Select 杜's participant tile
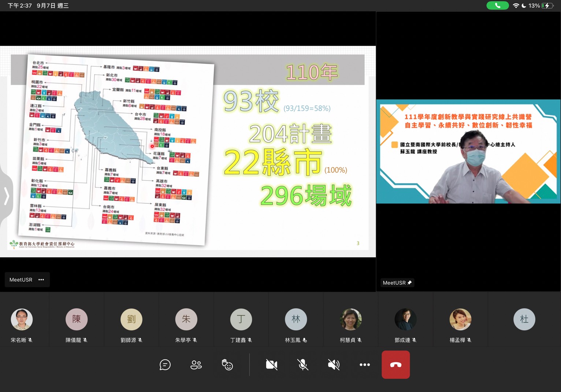This screenshot has height=392, width=561. 524,319
